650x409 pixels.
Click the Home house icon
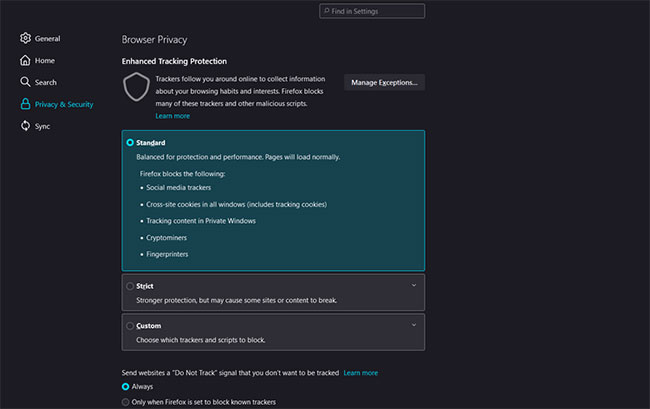tap(25, 61)
